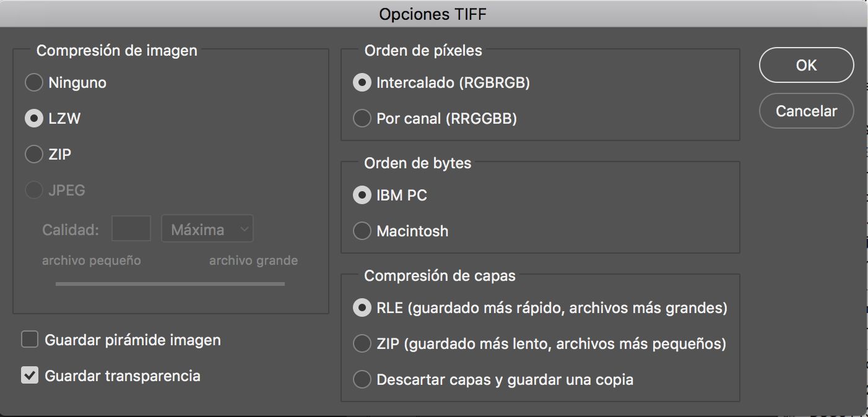Click the Opciones TIFF title bar
The width and height of the screenshot is (868, 417).
(433, 14)
